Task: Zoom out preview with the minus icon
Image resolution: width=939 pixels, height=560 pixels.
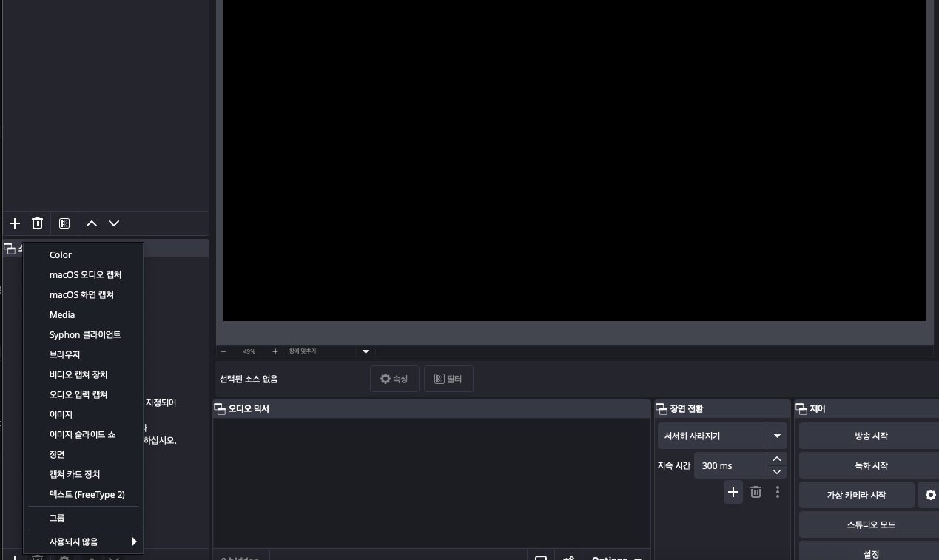Action: 223,351
